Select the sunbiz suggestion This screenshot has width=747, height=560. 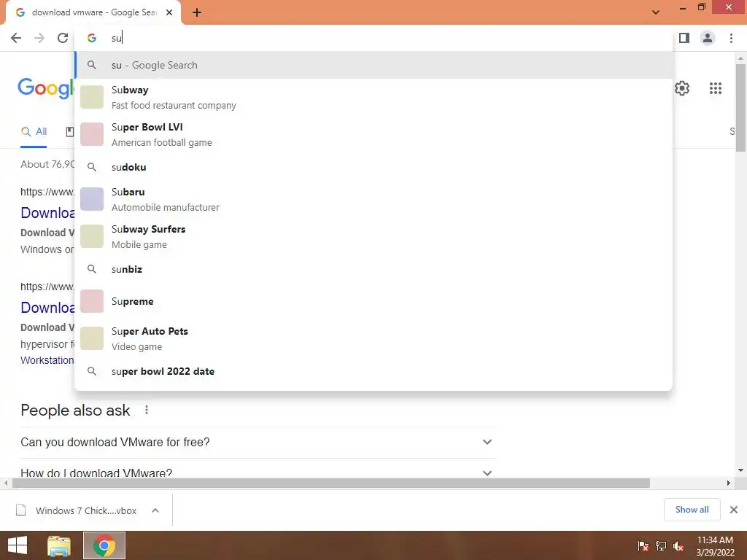point(374,269)
